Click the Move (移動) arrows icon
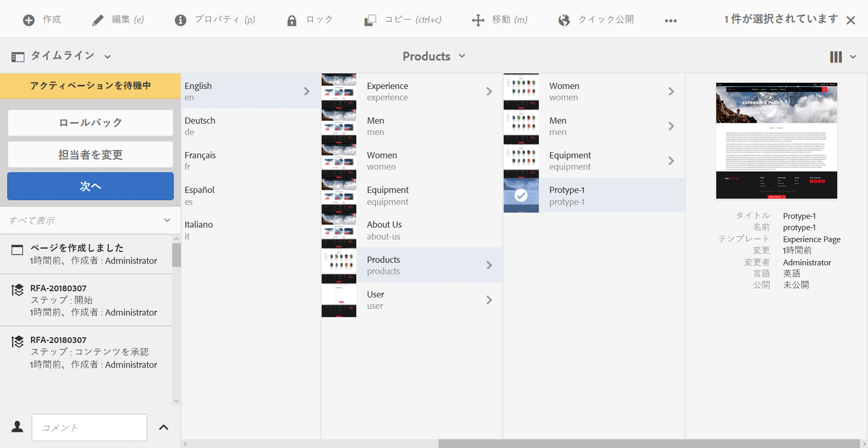The width and height of the screenshot is (868, 448). (478, 20)
